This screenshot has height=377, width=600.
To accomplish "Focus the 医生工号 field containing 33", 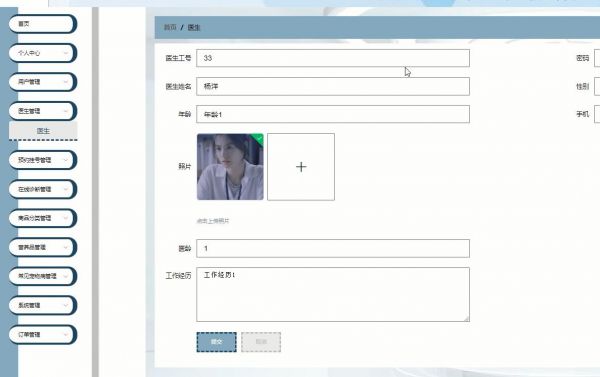I will point(333,58).
